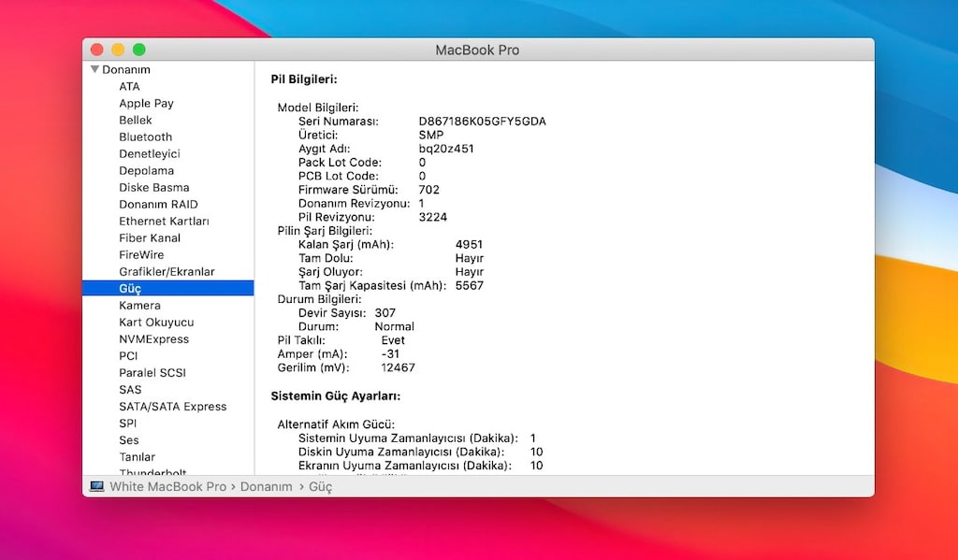Click PCB Lot Code label
This screenshot has width=958, height=560.
tap(338, 177)
